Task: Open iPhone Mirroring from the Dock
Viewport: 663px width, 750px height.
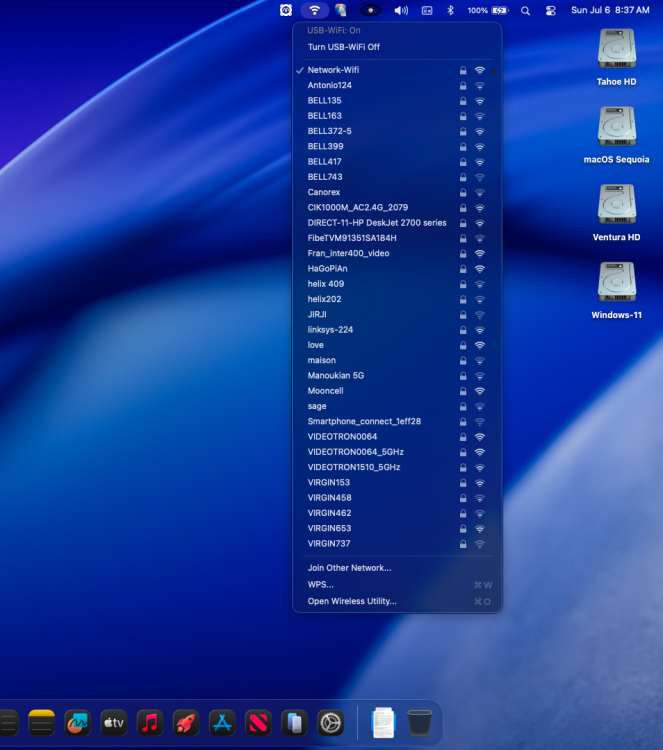Action: pyautogui.click(x=294, y=722)
